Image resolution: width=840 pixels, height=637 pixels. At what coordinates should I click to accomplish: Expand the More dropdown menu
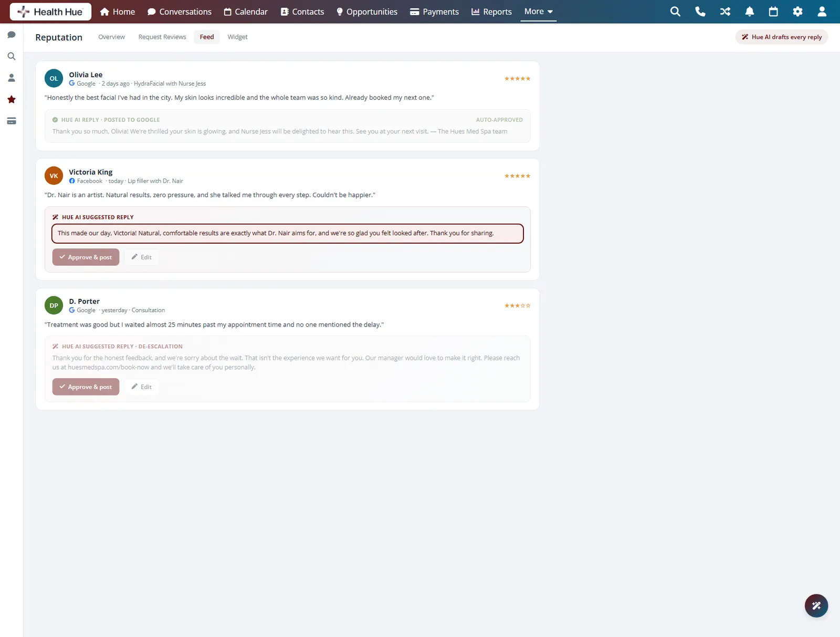tap(538, 11)
